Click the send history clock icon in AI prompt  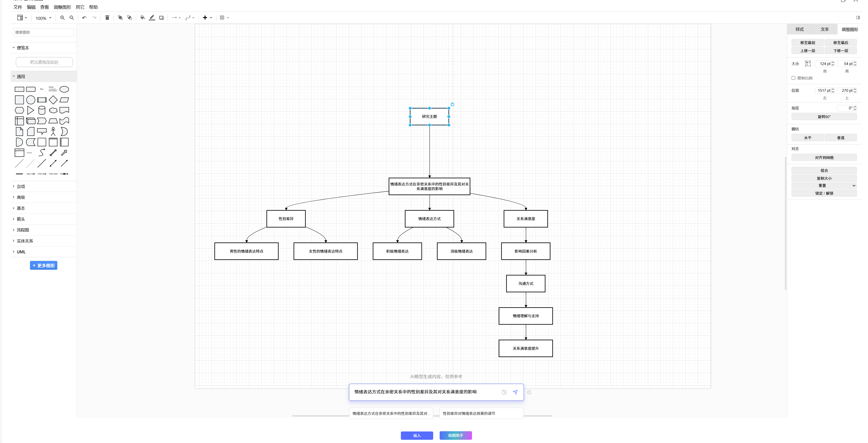[504, 392]
